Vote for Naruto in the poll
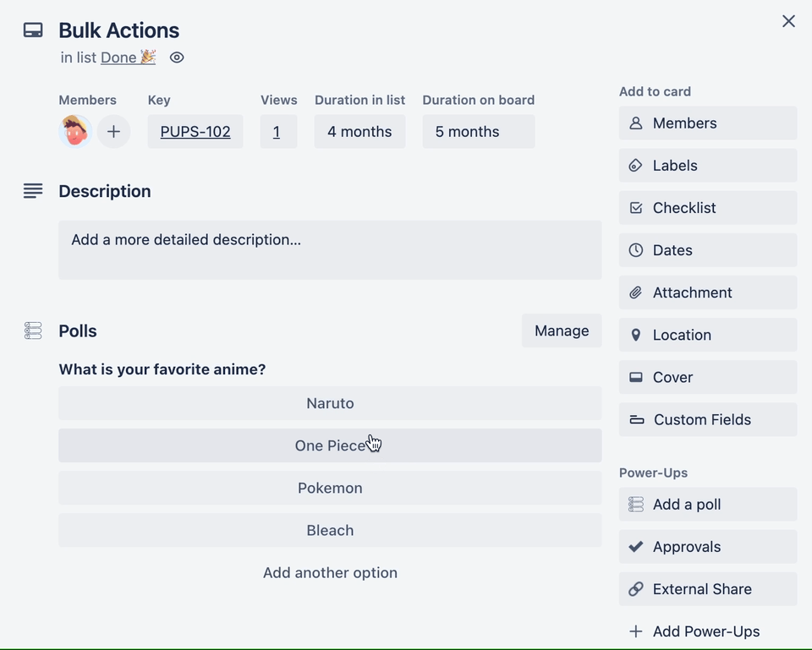Image resolution: width=812 pixels, height=650 pixels. [330, 403]
